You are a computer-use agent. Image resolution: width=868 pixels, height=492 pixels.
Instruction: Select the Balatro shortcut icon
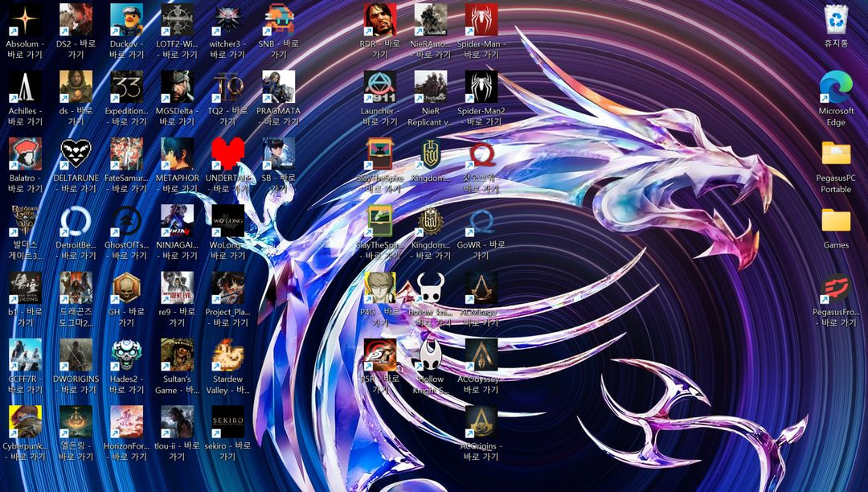coord(25,154)
